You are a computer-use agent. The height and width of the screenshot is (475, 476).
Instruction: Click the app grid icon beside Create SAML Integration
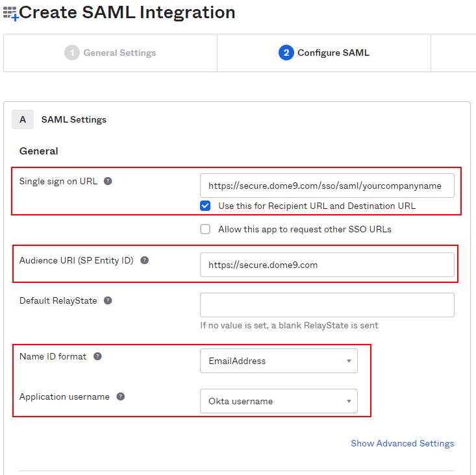tap(10, 14)
